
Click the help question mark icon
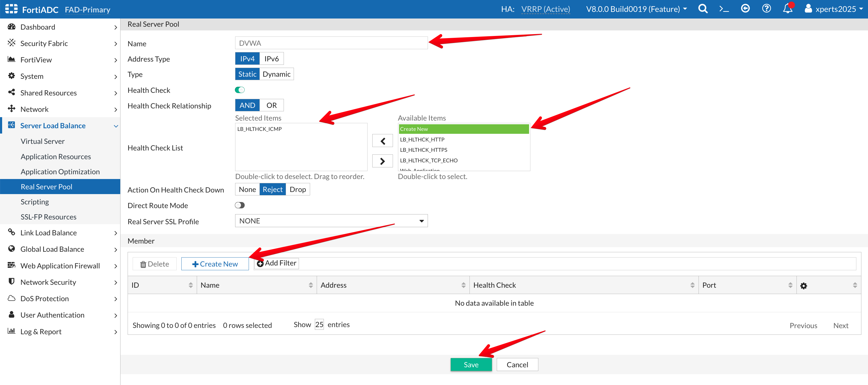(x=766, y=9)
